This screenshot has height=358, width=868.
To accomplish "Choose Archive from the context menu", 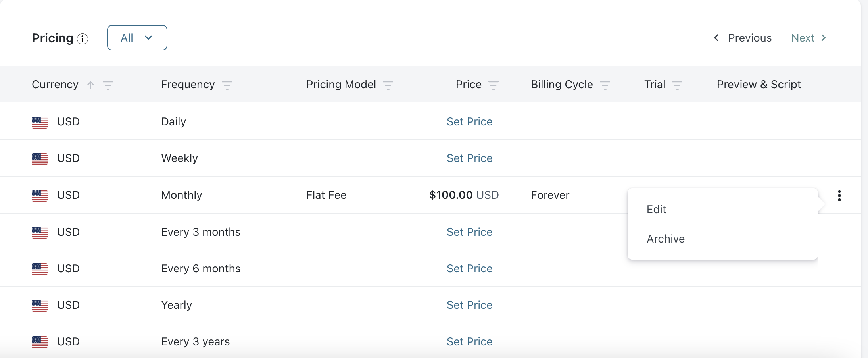I will pos(666,239).
